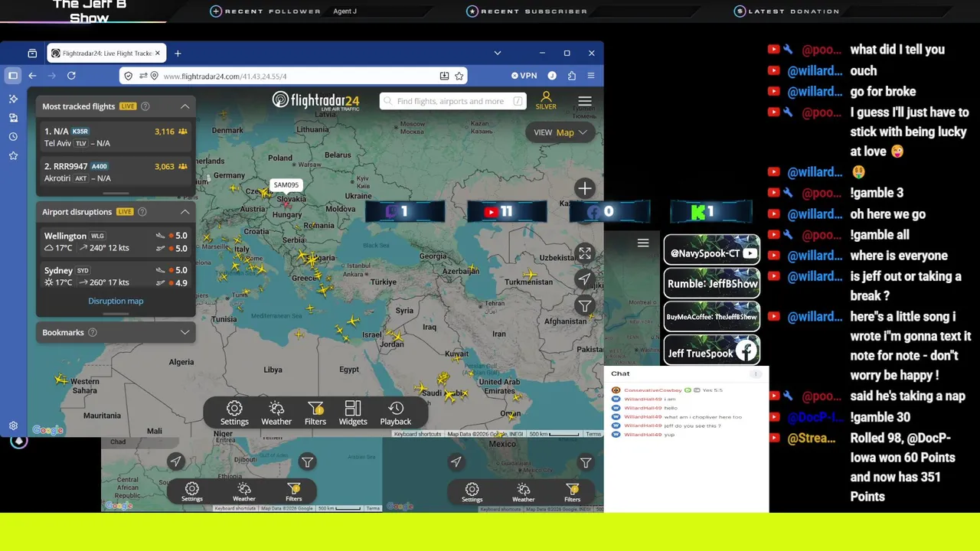Open Settings in the lower-left map window
Viewport: 980px width, 551px height.
192,492
